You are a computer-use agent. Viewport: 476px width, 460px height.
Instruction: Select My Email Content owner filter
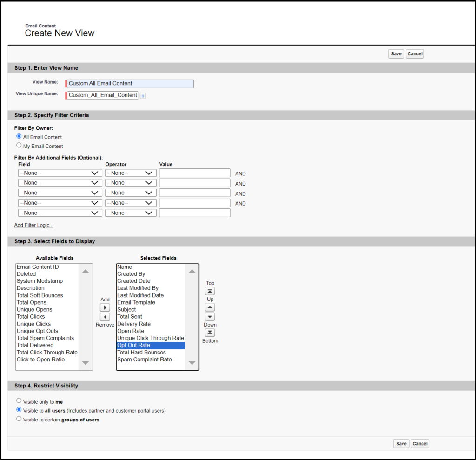click(x=19, y=145)
